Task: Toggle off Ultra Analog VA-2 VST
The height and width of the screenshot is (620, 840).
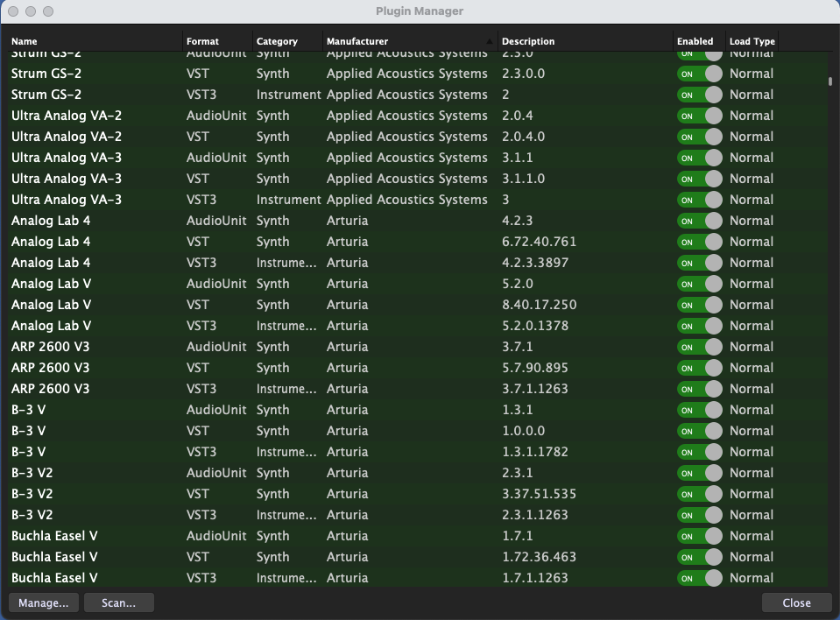Action: (x=700, y=137)
